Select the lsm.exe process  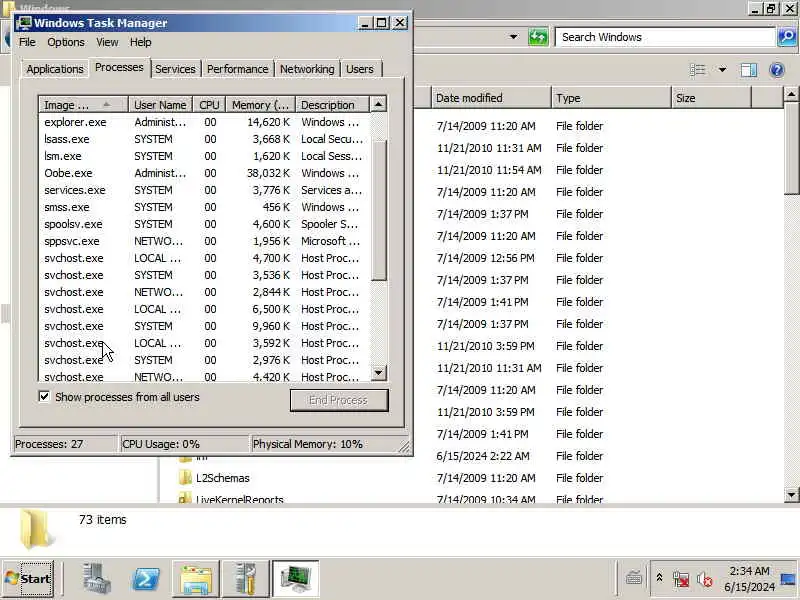pos(204,156)
